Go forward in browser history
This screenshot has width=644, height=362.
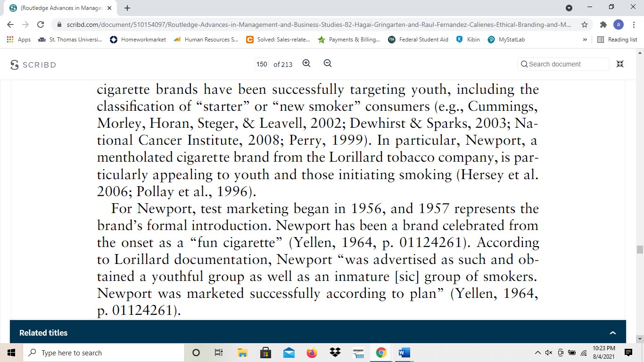pos(25,25)
